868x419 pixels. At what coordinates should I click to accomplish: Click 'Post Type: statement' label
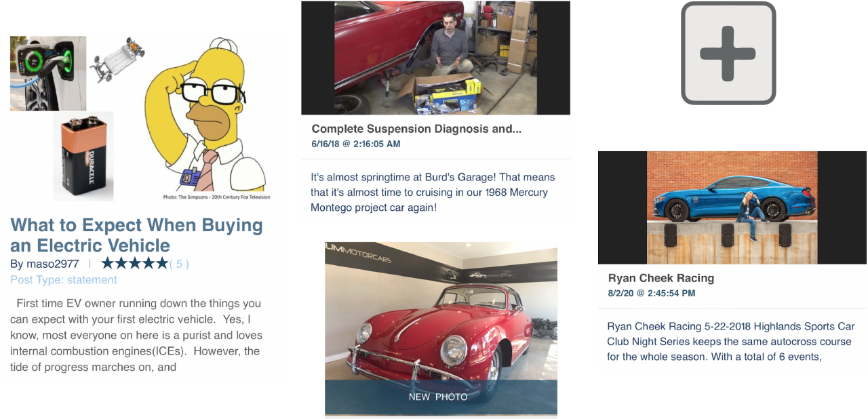pyautogui.click(x=64, y=280)
